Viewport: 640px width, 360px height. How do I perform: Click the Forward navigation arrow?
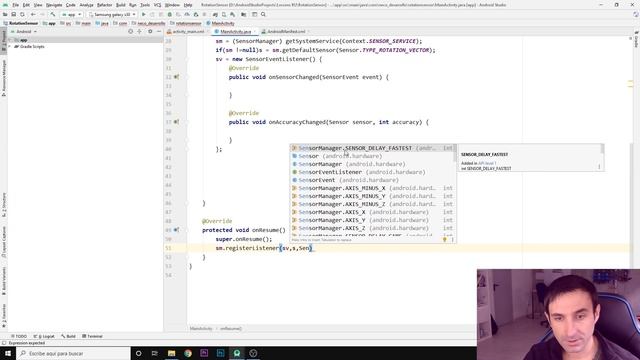[42, 14]
